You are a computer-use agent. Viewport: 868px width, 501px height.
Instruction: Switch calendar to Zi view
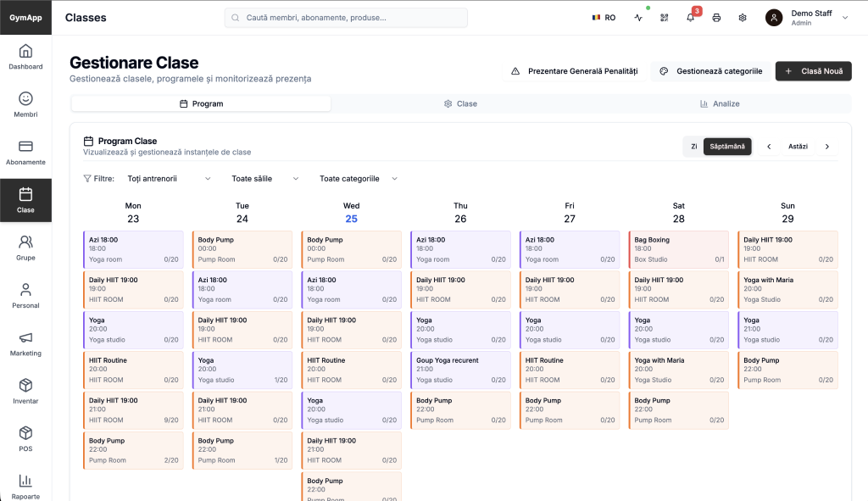pyautogui.click(x=693, y=147)
